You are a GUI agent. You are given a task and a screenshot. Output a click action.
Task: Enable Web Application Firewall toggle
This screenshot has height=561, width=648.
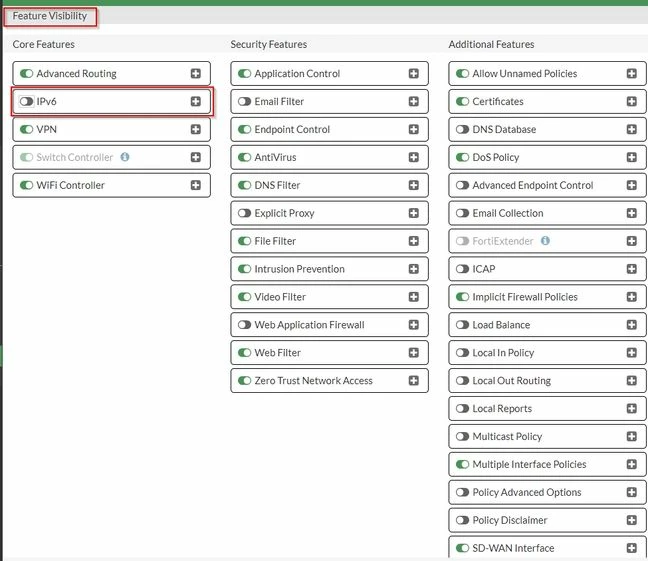click(244, 325)
